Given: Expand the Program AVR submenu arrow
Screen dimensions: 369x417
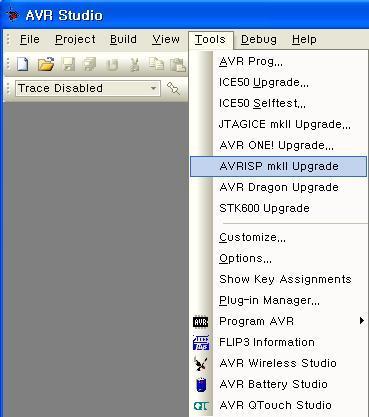Looking at the screenshot, I should point(362,321).
